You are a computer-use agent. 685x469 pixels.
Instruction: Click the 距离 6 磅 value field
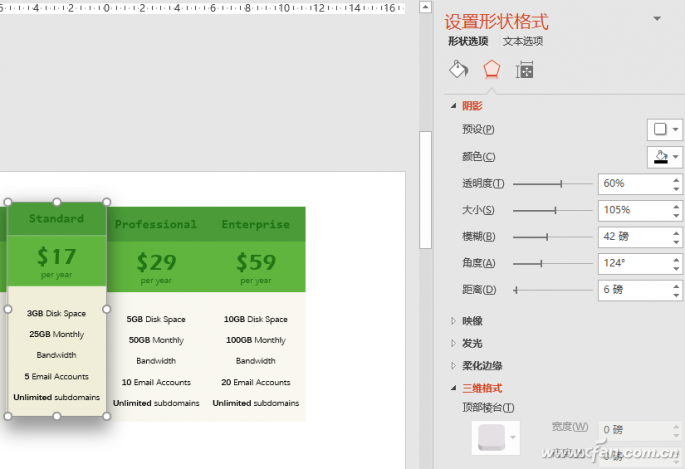tap(634, 290)
